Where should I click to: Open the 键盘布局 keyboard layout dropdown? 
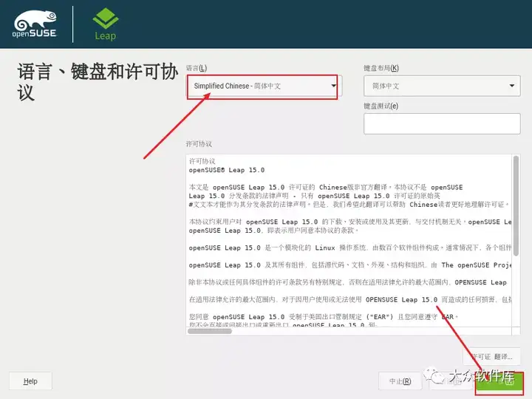coord(442,86)
